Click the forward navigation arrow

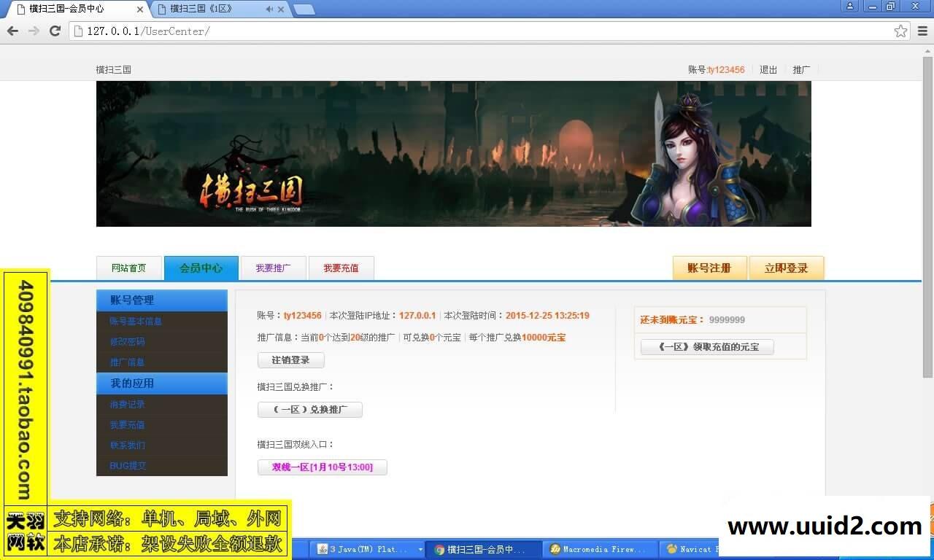pyautogui.click(x=33, y=31)
